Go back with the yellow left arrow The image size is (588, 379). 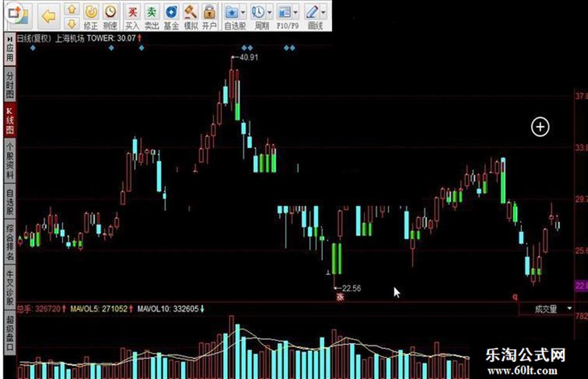click(x=49, y=16)
